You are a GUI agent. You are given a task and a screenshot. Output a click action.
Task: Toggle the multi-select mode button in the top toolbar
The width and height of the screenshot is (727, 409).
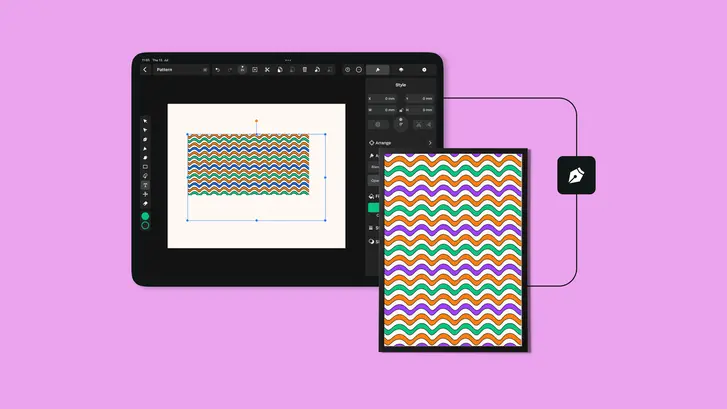242,69
